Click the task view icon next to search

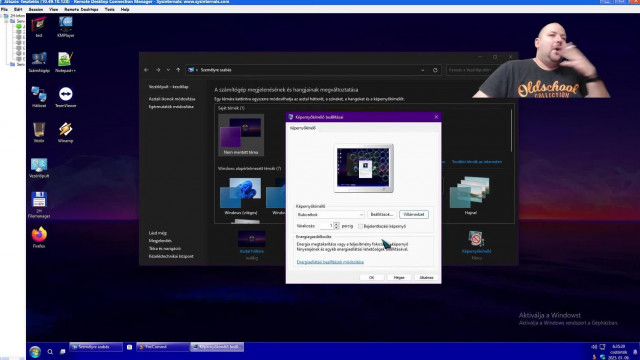pyautogui.click(x=62, y=351)
